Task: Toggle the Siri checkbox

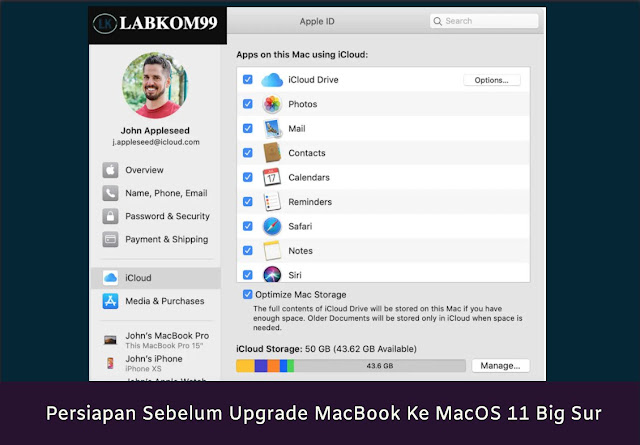Action: coord(248,275)
